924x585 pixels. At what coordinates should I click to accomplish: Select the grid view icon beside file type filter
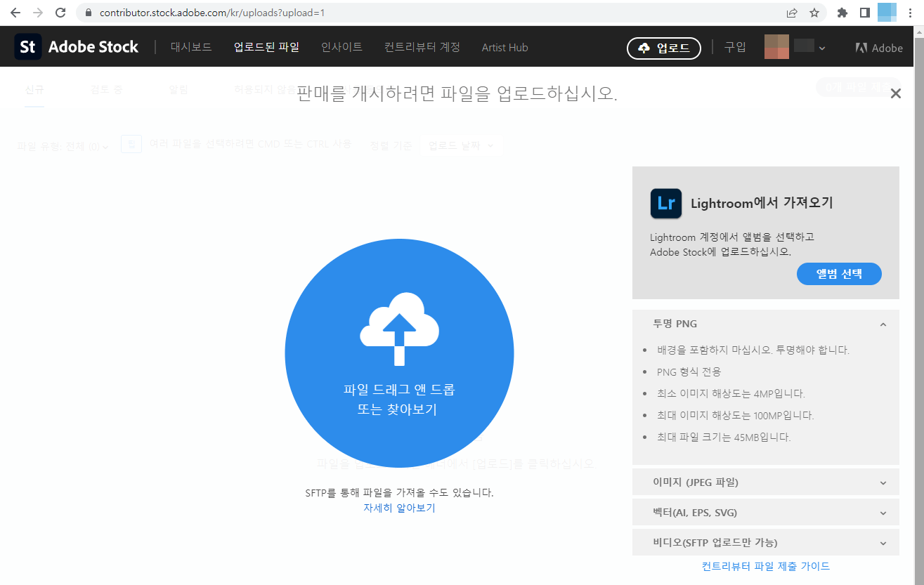pos(131,143)
